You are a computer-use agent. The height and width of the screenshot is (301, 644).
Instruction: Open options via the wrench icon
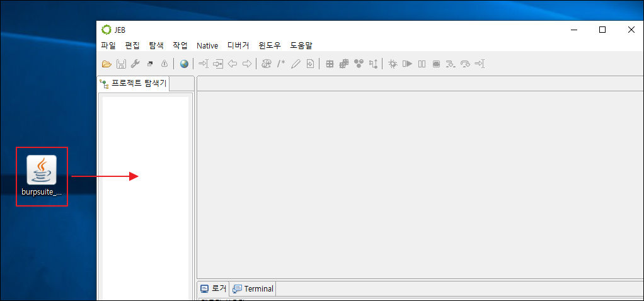point(135,64)
